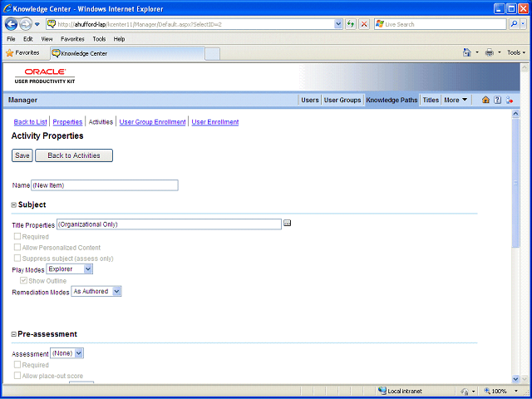Click into the Name input field
The width and height of the screenshot is (532, 399).
coord(105,185)
